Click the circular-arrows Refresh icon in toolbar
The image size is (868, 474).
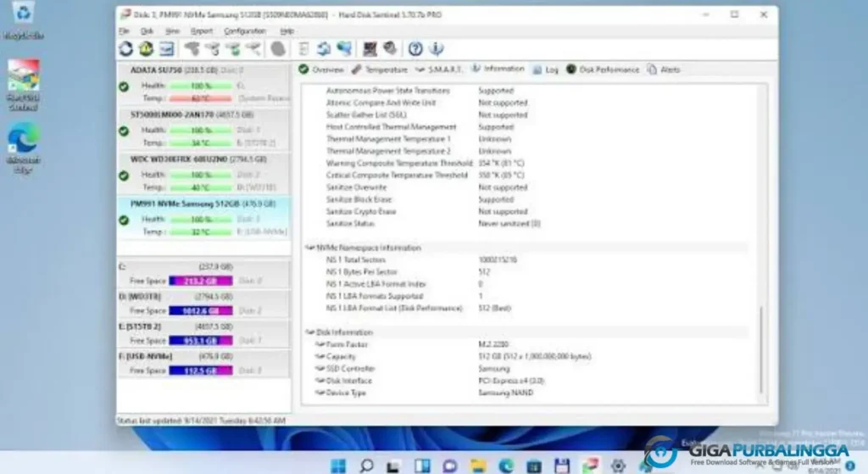point(125,49)
